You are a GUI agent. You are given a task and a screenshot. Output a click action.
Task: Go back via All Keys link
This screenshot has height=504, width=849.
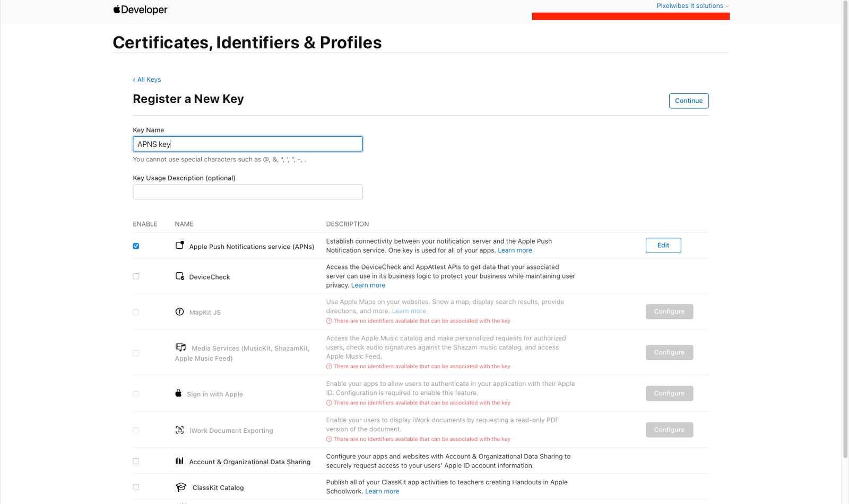147,80
